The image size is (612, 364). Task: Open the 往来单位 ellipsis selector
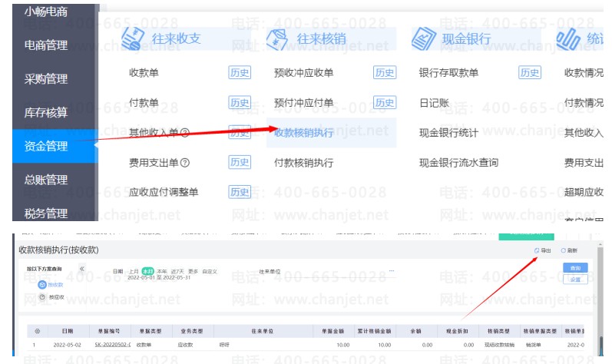392,271
